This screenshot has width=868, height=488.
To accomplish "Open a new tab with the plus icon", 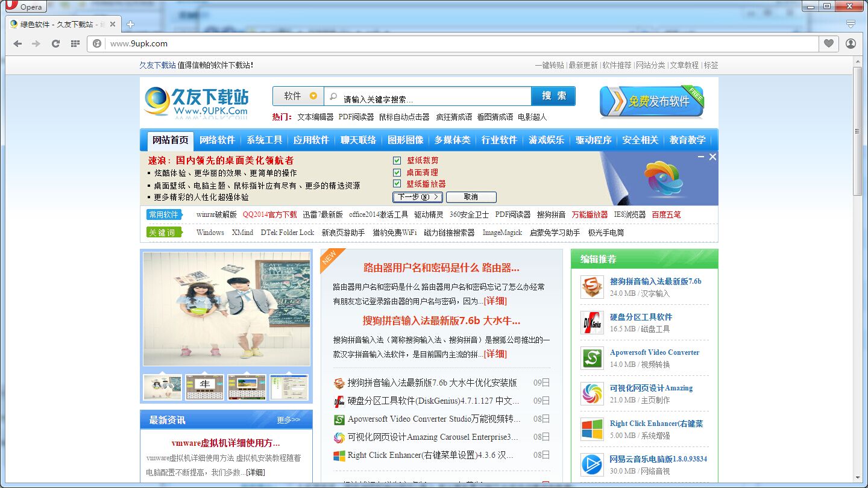I will point(130,25).
